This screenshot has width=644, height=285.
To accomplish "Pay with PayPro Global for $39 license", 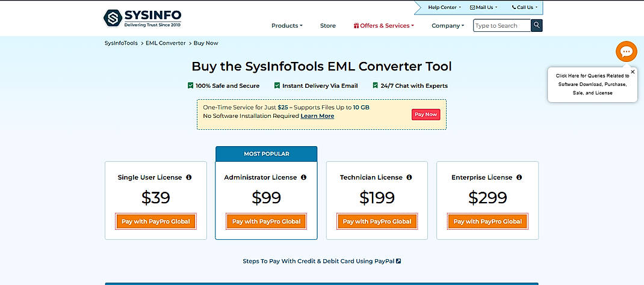I will coord(156,221).
